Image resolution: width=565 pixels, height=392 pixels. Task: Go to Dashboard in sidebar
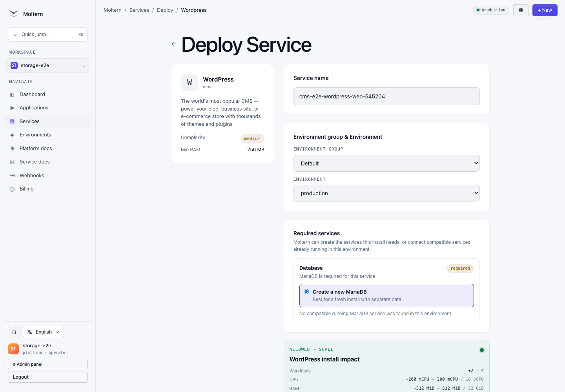point(47,94)
